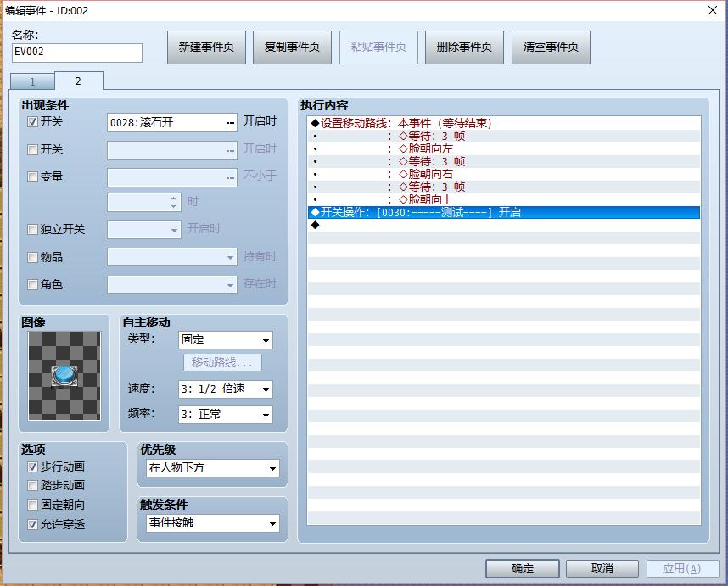Select the 开关操作: [0030] 开启 line
This screenshot has width=728, height=586.
(504, 213)
